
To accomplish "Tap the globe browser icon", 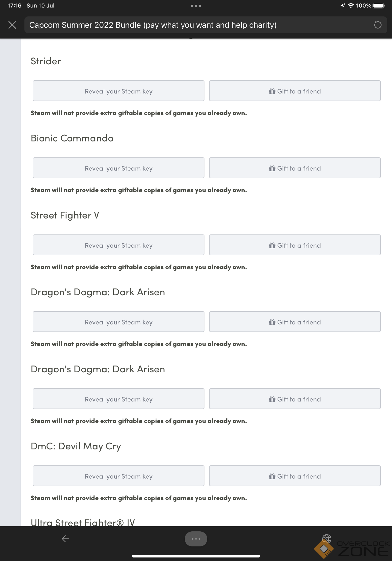I will click(x=326, y=538).
